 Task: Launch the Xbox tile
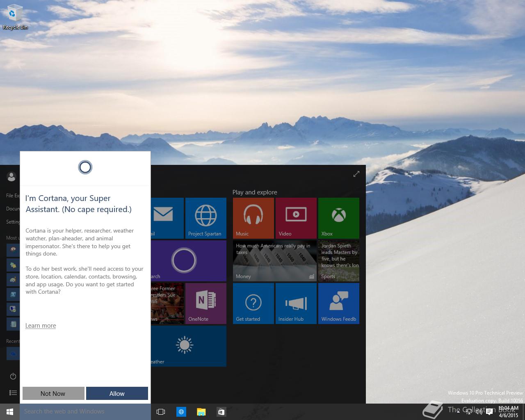pyautogui.click(x=339, y=218)
